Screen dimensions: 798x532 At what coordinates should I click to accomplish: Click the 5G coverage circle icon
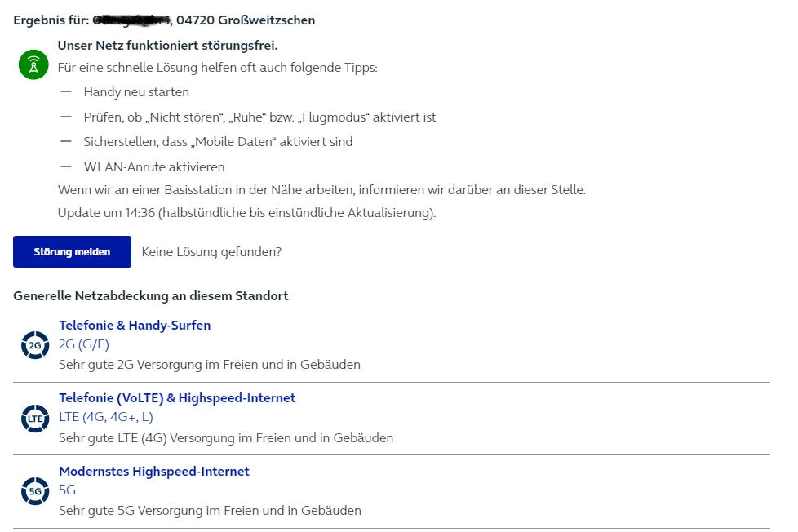point(34,492)
